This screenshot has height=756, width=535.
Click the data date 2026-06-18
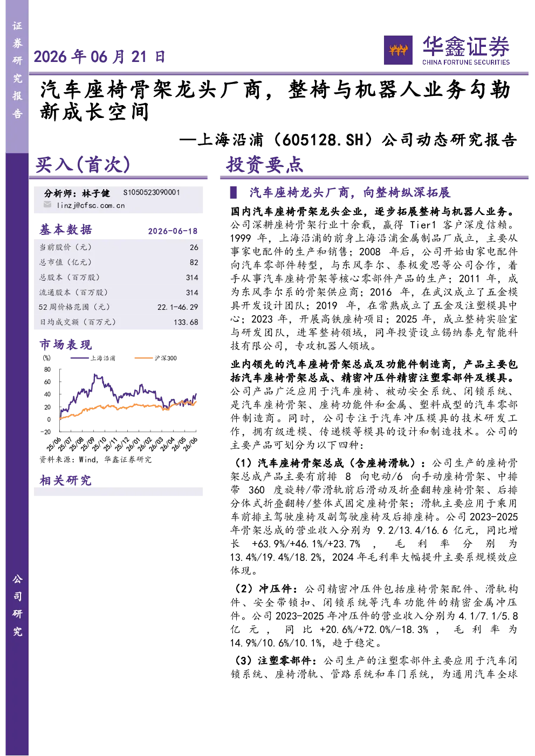[x=173, y=231]
